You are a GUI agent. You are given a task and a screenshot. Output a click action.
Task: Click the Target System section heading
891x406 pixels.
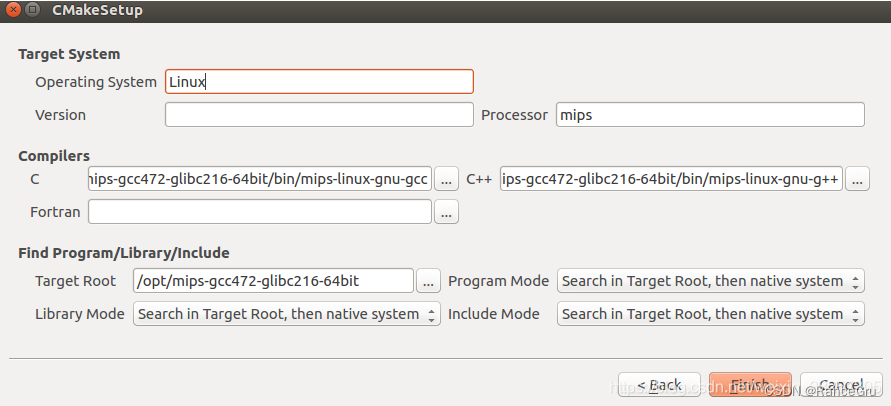coord(69,55)
